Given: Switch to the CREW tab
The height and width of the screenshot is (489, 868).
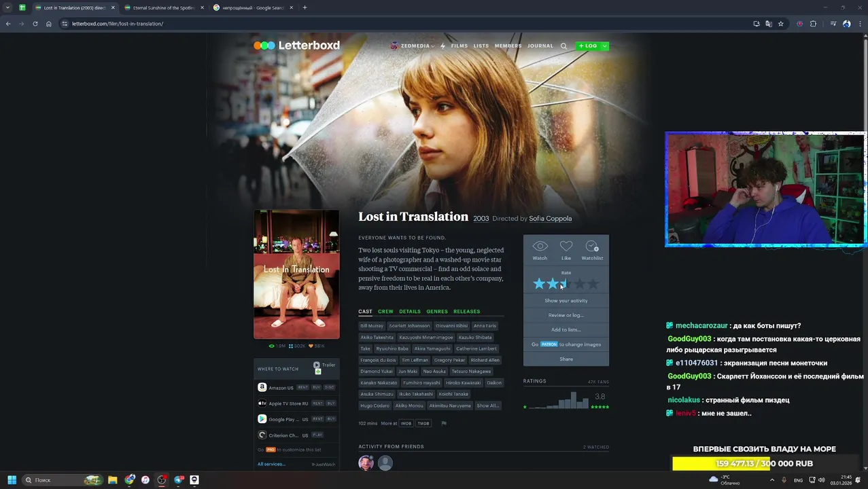Looking at the screenshot, I should click(385, 311).
